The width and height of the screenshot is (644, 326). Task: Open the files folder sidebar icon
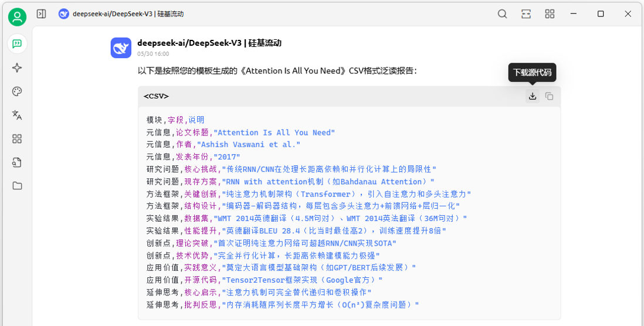(17, 186)
